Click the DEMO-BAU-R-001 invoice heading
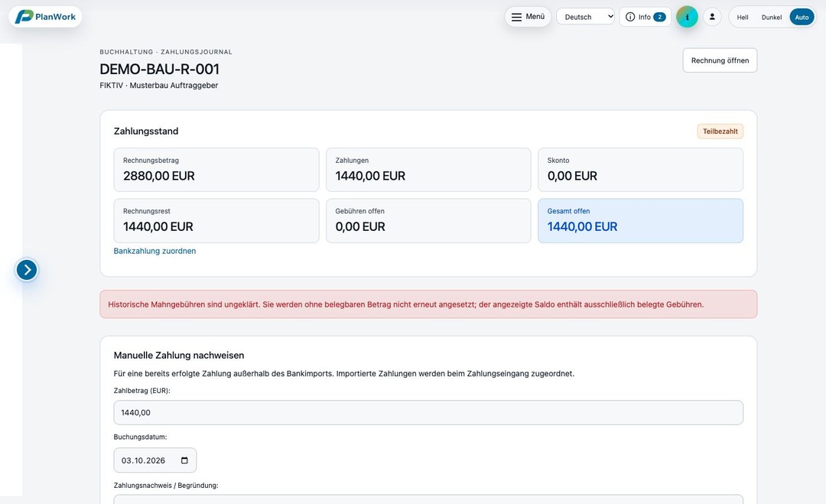The height and width of the screenshot is (504, 826). click(x=160, y=69)
